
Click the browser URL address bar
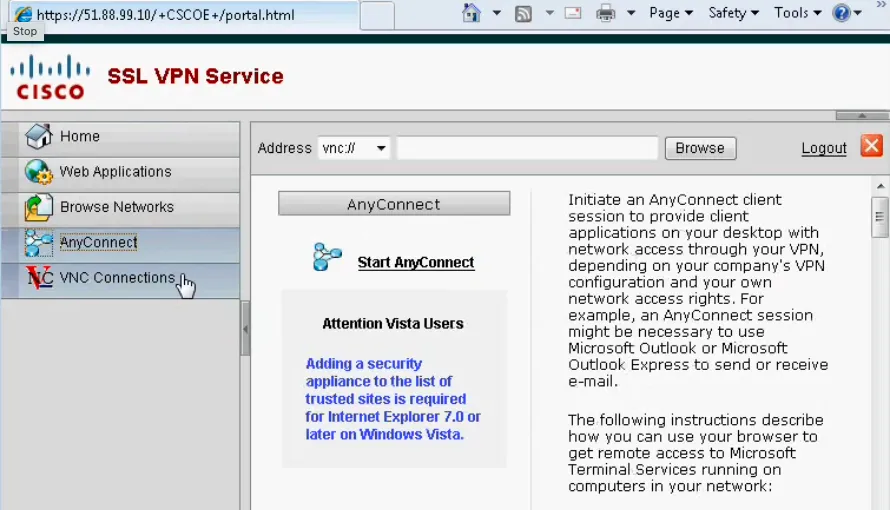[x=184, y=14]
